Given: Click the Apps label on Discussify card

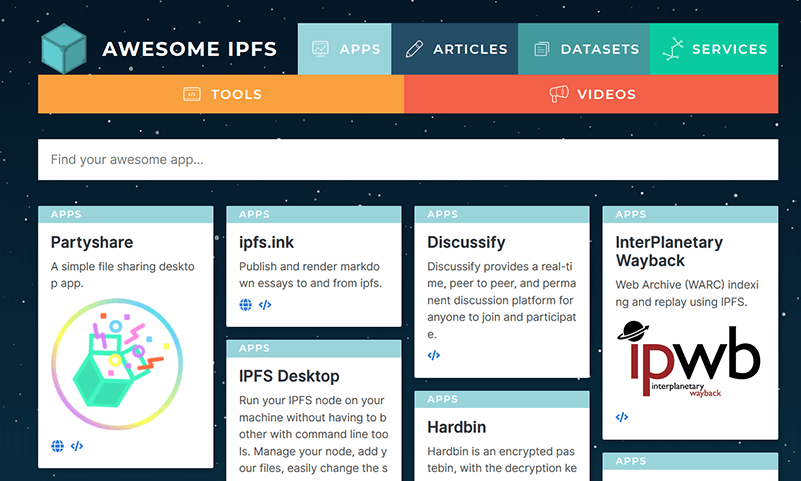Looking at the screenshot, I should coord(443,214).
